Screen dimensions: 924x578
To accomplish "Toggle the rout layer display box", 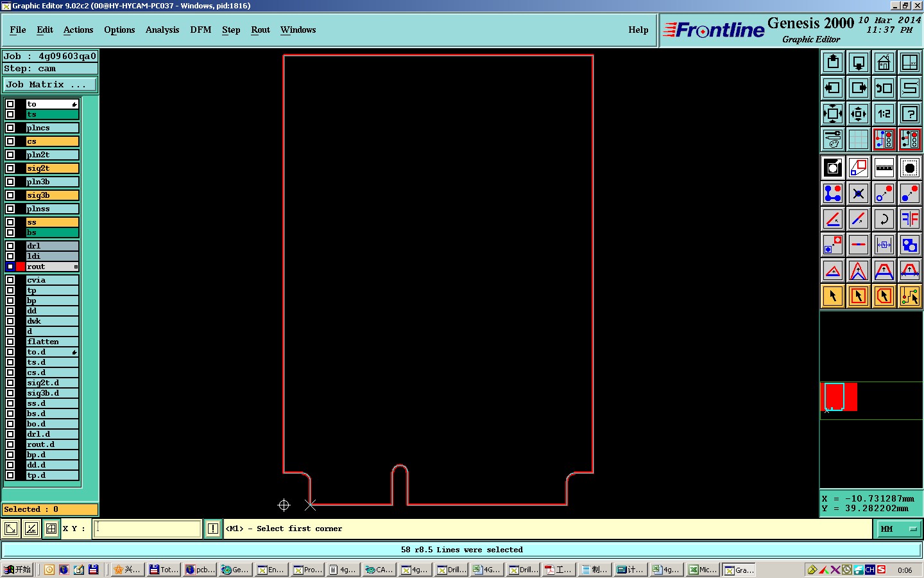I will click(10, 267).
